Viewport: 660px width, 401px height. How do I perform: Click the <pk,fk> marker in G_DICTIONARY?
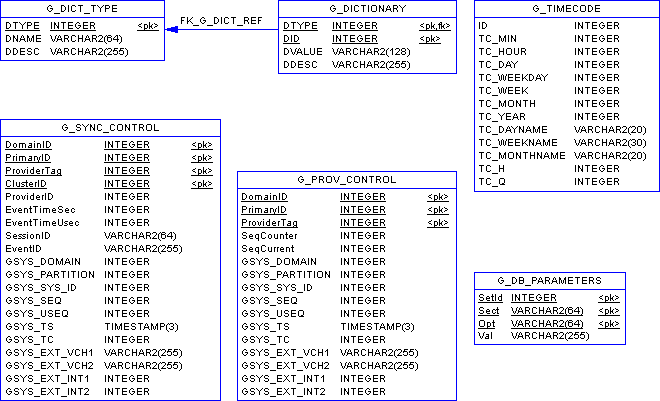(435, 26)
